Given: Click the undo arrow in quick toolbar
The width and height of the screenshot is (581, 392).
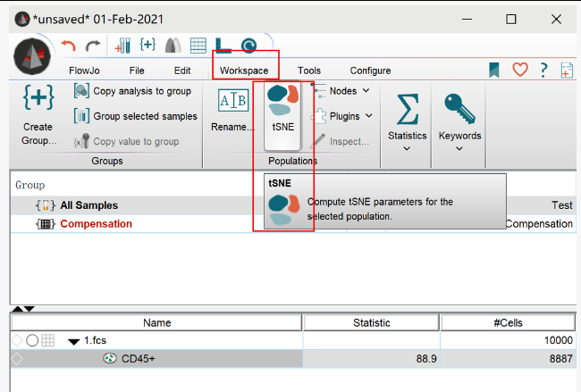Looking at the screenshot, I should [69, 45].
